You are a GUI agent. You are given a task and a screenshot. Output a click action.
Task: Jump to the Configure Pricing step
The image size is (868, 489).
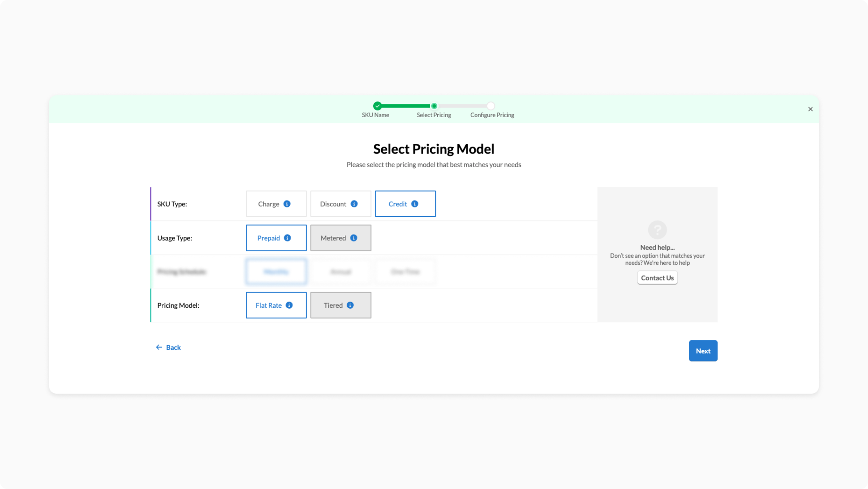coord(491,106)
